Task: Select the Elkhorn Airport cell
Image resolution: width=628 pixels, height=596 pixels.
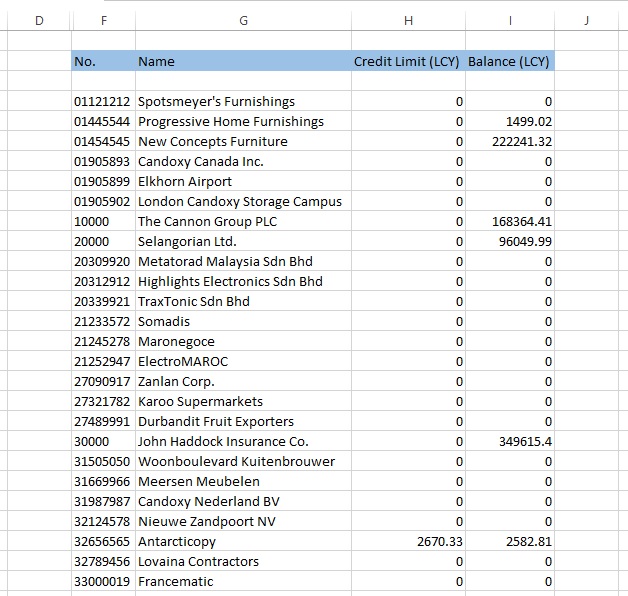Action: pos(244,181)
